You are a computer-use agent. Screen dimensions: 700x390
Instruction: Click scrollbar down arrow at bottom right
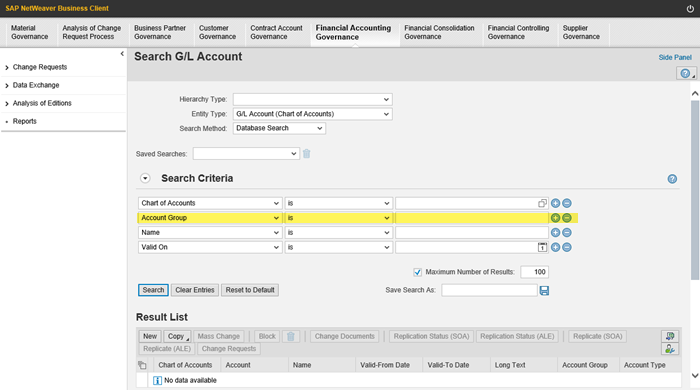[x=695, y=376]
